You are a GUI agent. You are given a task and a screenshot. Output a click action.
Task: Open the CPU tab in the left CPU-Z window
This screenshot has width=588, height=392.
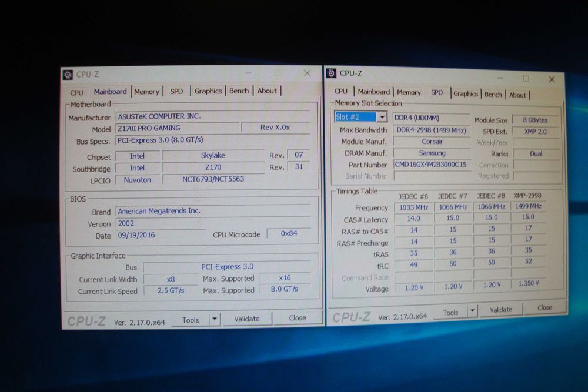pyautogui.click(x=76, y=92)
